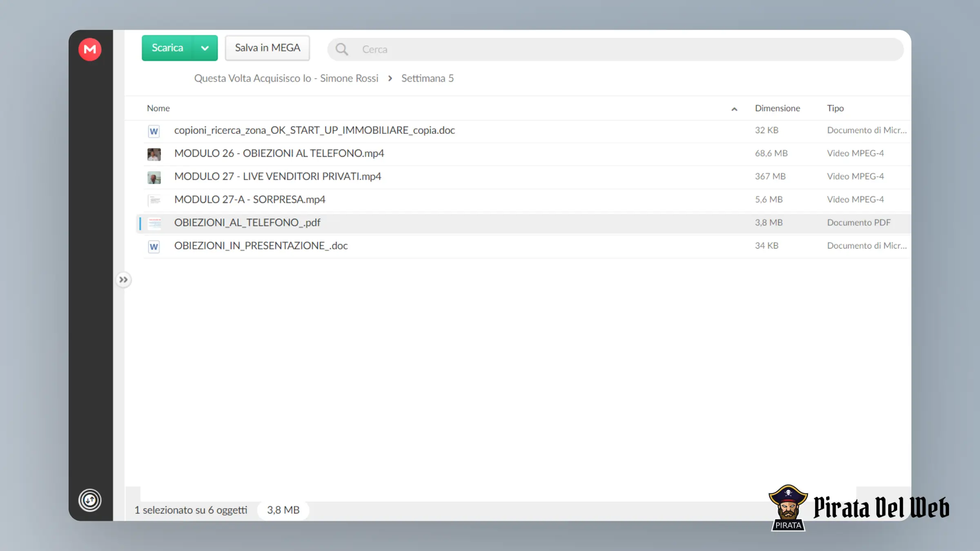Click the Salva in MEGA button
The image size is (980, 551).
pos(267,48)
